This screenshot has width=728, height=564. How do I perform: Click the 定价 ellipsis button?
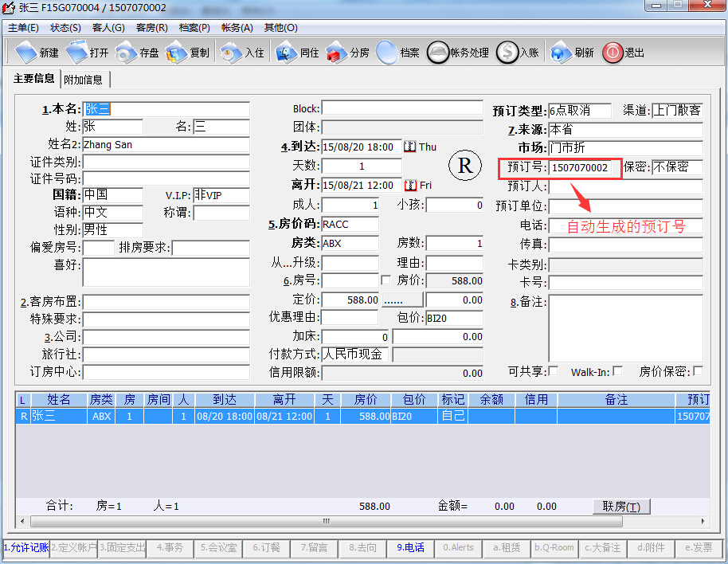coord(403,300)
